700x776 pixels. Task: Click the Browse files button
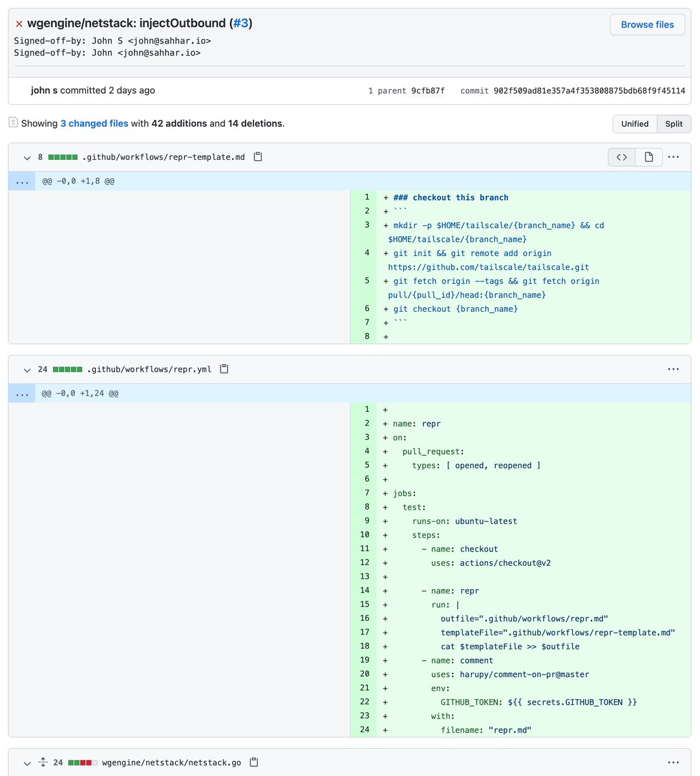(647, 25)
